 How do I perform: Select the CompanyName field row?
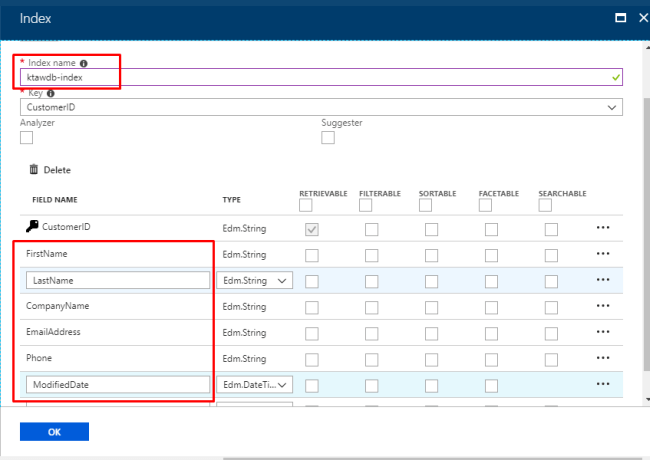pos(321,306)
